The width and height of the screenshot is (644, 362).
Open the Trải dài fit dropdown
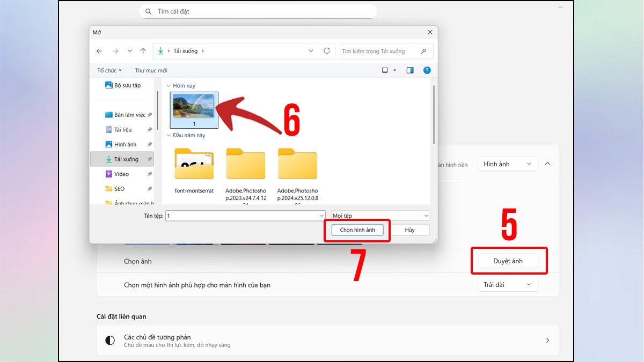click(508, 285)
